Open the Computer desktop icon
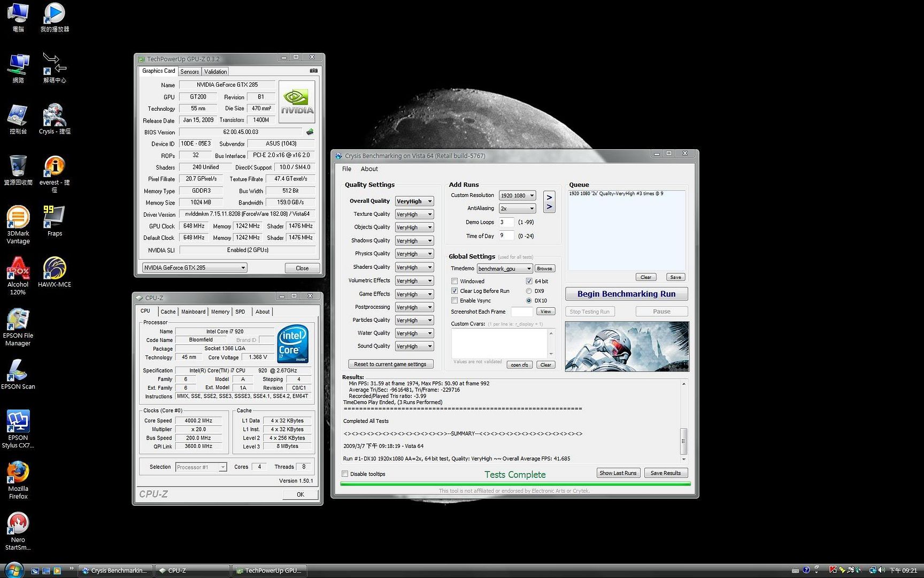 (18, 17)
